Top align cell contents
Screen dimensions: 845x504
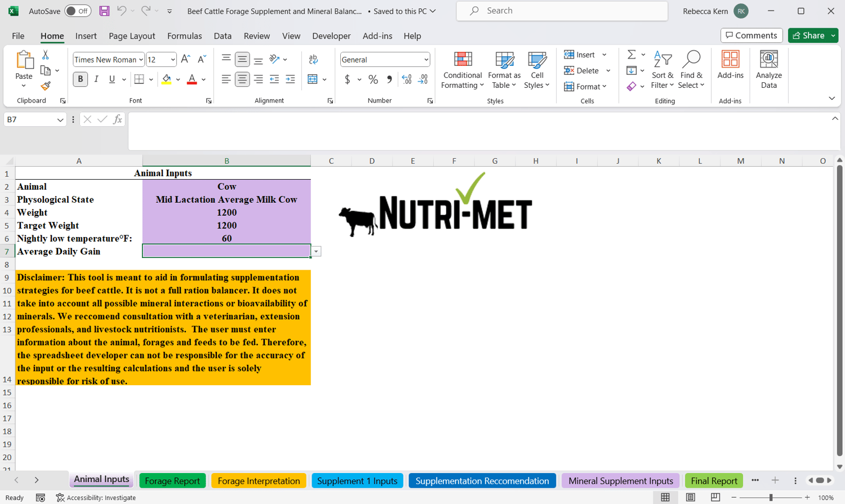click(x=226, y=59)
